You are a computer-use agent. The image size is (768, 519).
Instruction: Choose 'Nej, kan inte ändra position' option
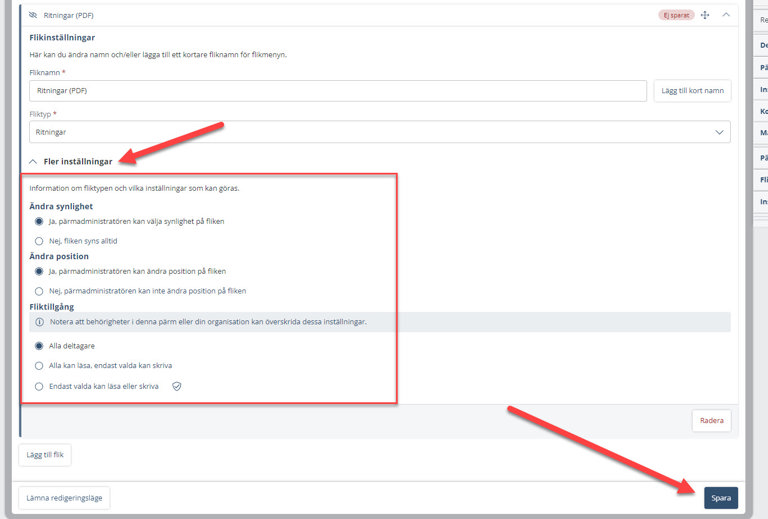coord(39,291)
